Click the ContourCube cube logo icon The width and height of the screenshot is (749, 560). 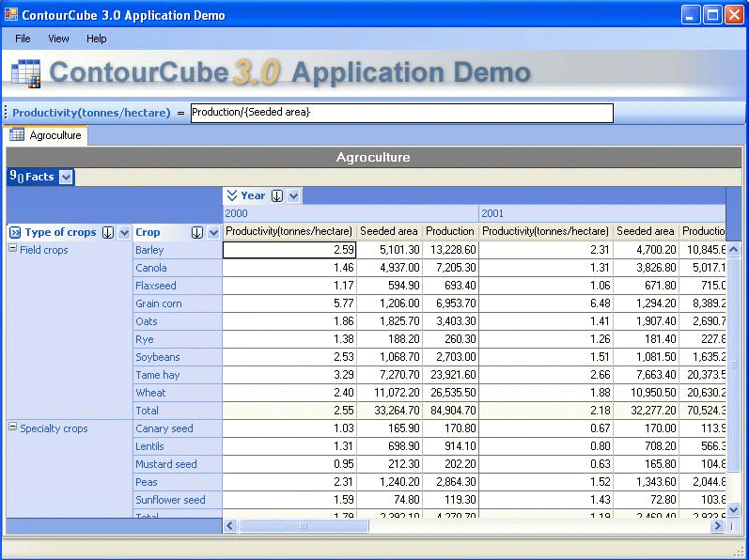point(25,73)
